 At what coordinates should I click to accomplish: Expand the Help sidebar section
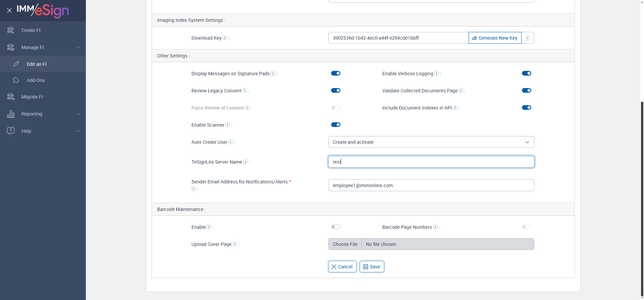pos(43,131)
